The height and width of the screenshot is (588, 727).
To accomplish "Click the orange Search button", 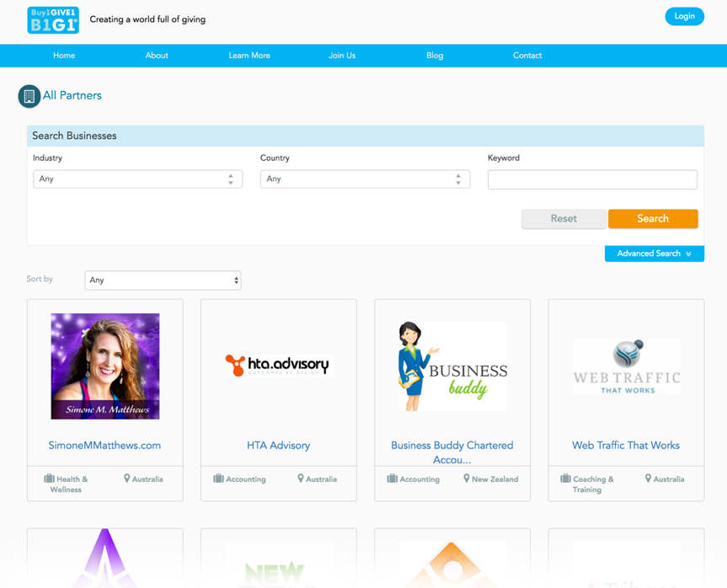I will coord(653,218).
